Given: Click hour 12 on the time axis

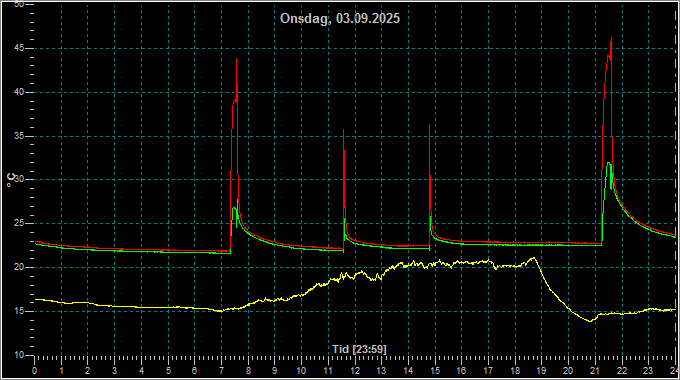Looking at the screenshot, I should click(355, 371).
